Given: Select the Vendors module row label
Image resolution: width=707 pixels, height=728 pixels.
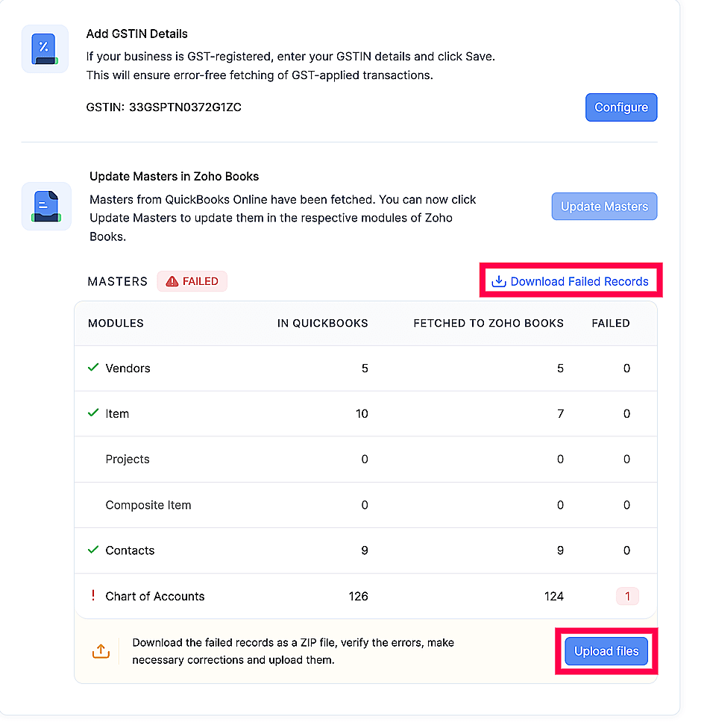Looking at the screenshot, I should tap(128, 368).
